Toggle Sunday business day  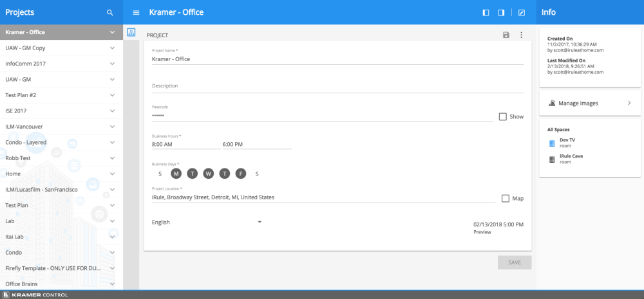160,174
